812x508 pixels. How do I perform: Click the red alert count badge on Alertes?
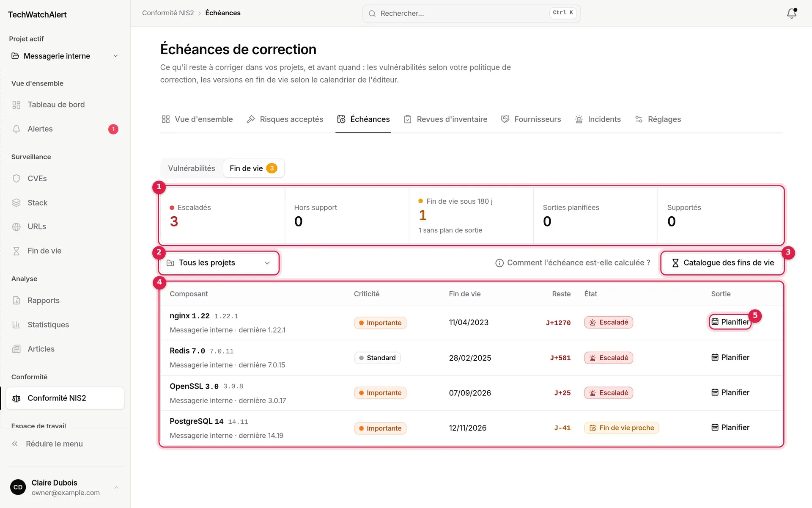[113, 129]
